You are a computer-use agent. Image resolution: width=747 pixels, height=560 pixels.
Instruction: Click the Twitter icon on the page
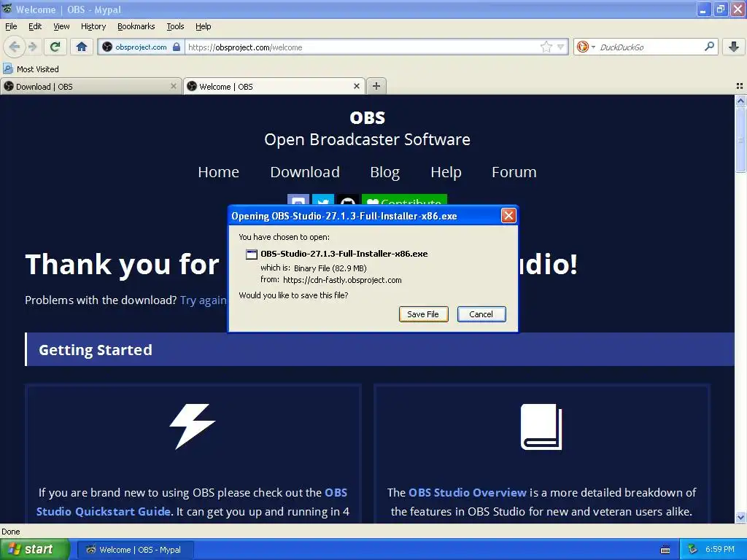pos(323,200)
